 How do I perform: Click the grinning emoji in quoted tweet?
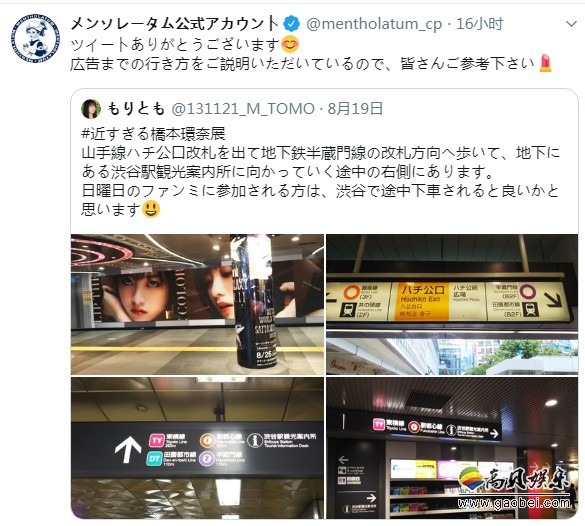(151, 209)
